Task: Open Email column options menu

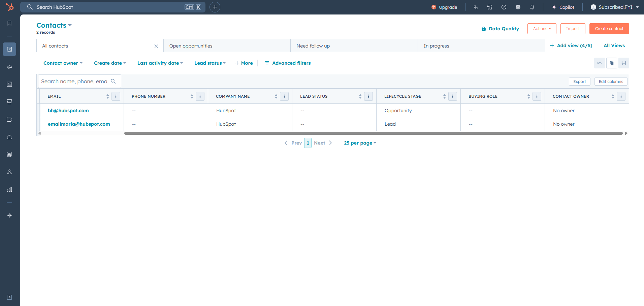Action: pos(116,96)
